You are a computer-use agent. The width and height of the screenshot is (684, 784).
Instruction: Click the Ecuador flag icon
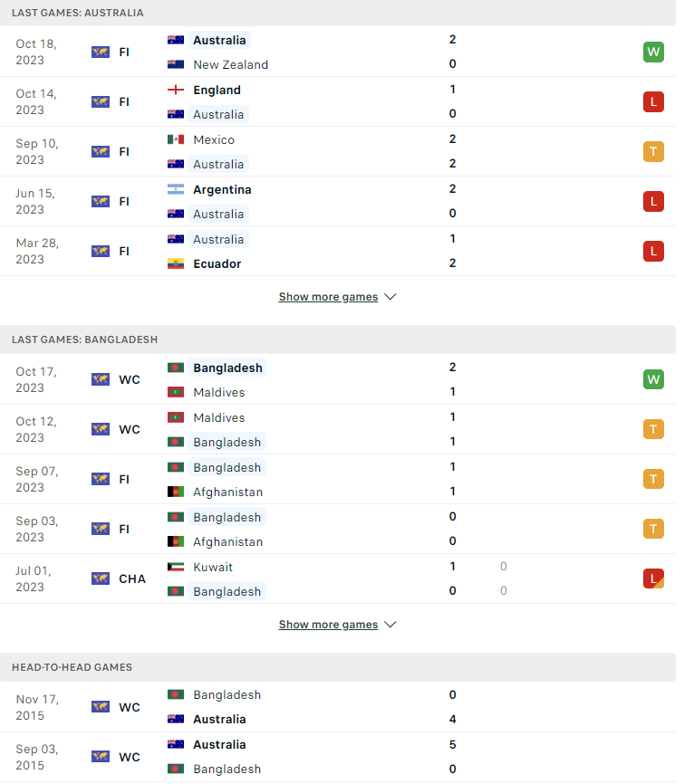(176, 263)
